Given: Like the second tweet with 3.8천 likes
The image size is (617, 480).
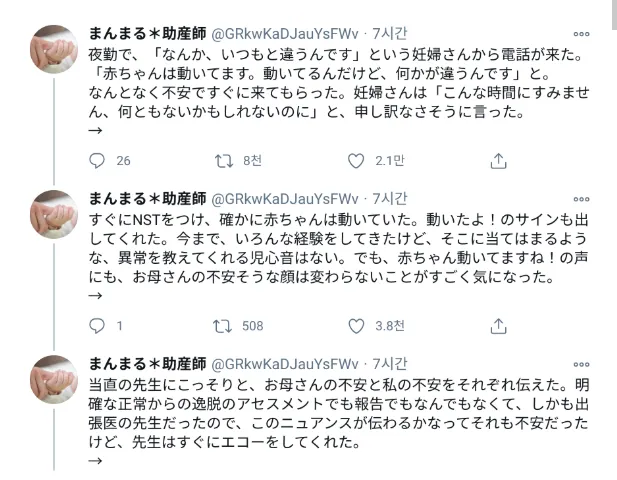Looking at the screenshot, I should 356,326.
